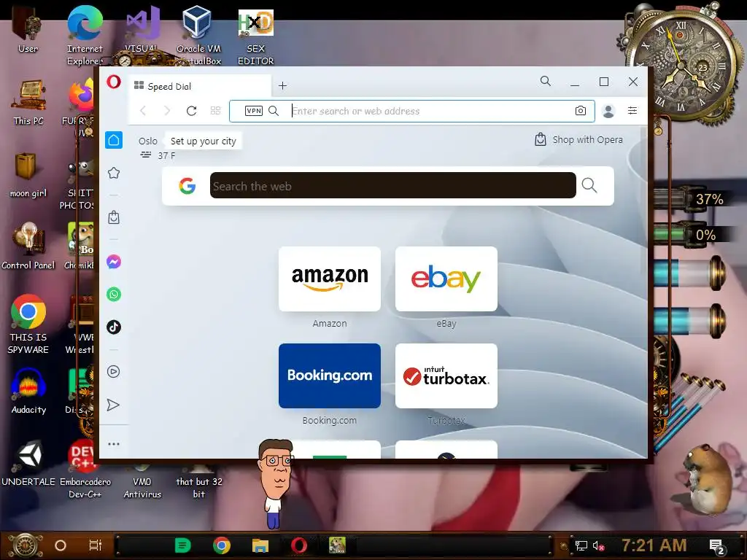This screenshot has width=747, height=560.
Task: Click the Search the web field
Action: coord(393,186)
